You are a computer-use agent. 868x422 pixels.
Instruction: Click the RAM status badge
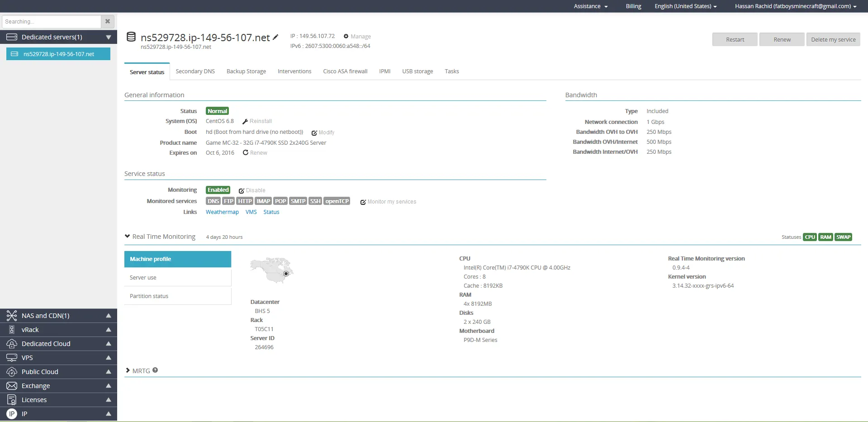pyautogui.click(x=825, y=237)
